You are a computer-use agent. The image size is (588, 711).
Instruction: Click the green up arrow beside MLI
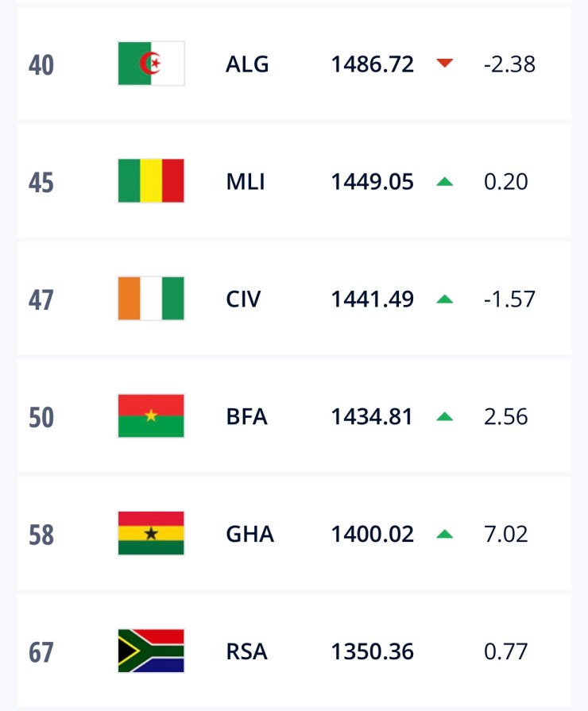tap(444, 181)
